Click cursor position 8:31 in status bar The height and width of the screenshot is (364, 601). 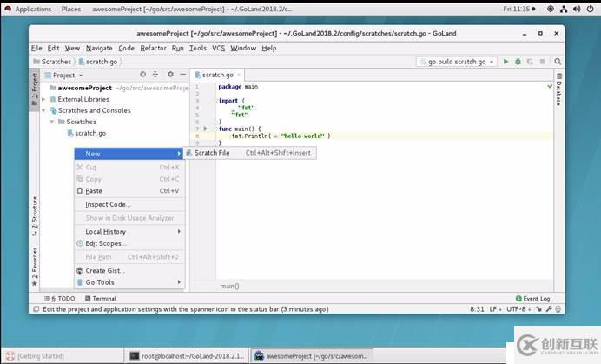click(477, 309)
